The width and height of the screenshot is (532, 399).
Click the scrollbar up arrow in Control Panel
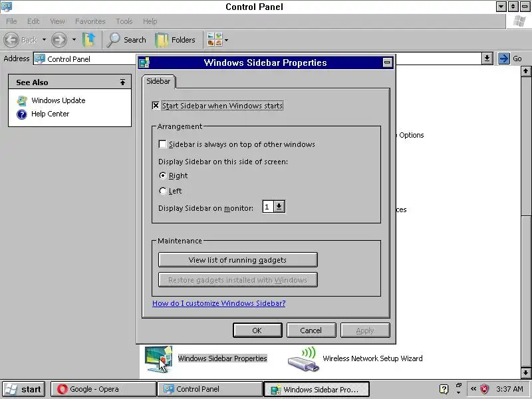coord(526,71)
